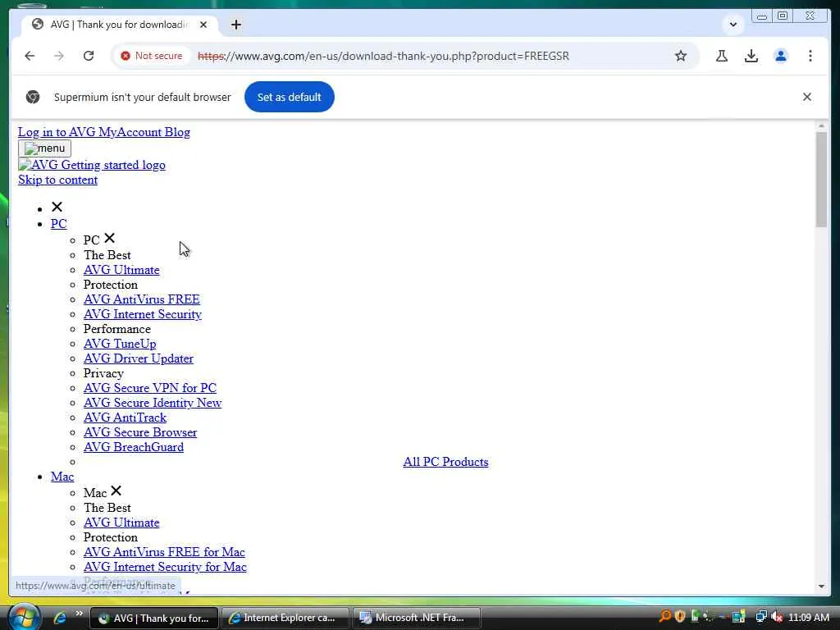The width and height of the screenshot is (840, 630).
Task: Click the 11:09 AM taskbar clock
Action: click(x=809, y=618)
